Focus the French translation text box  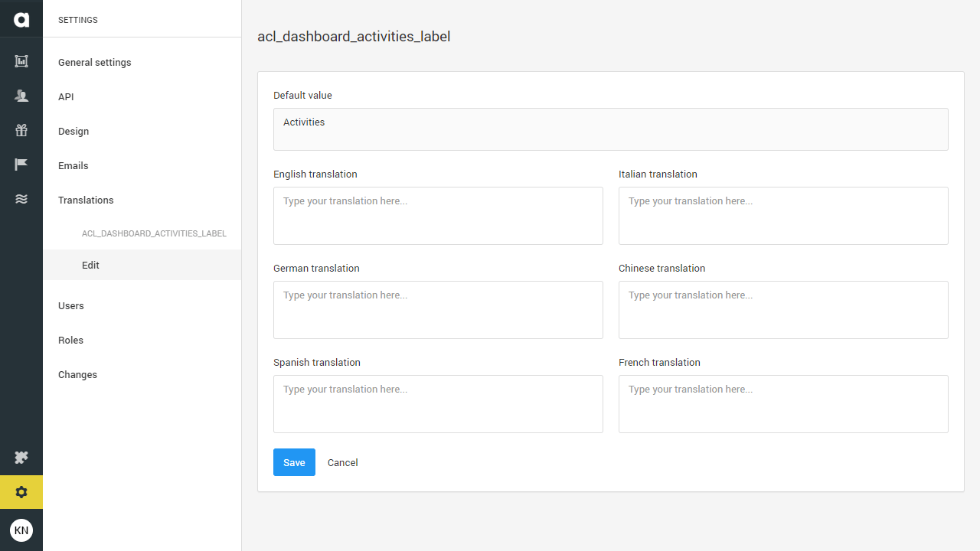point(783,404)
